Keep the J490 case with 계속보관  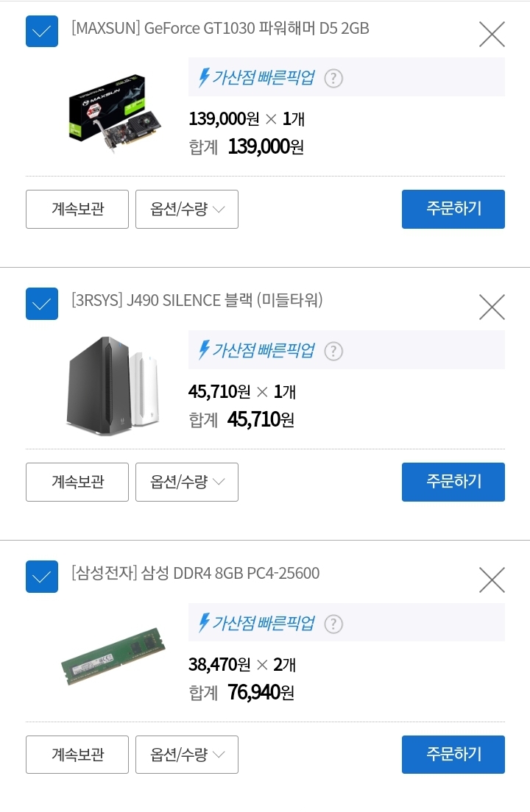pos(77,482)
